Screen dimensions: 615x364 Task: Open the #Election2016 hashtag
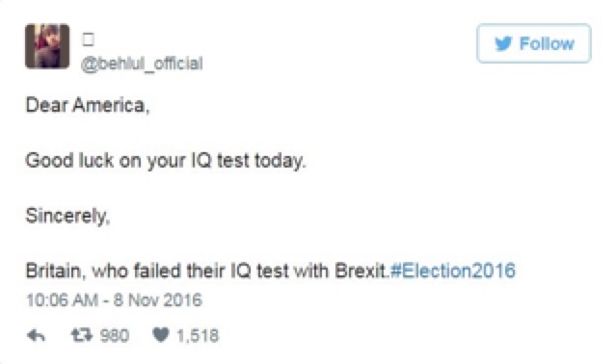[453, 271]
